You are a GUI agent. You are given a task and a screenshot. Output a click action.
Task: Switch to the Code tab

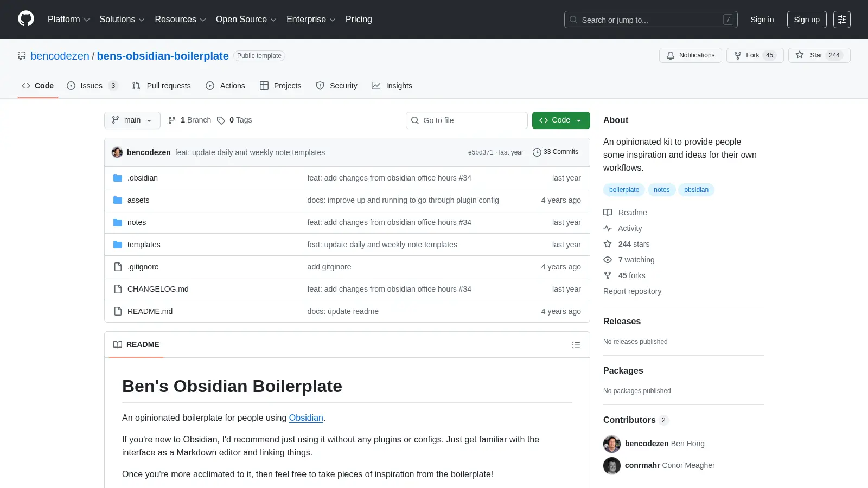point(38,86)
